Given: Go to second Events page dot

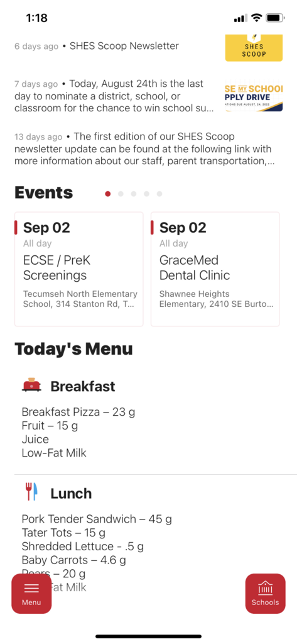Looking at the screenshot, I should (x=121, y=194).
